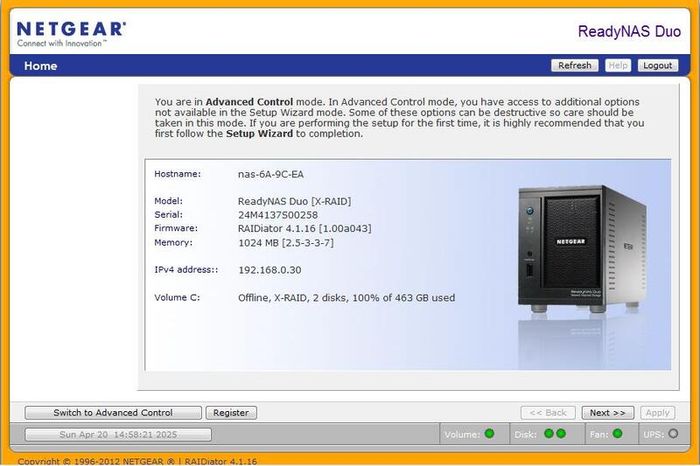Switch to Advanced Control mode
The image size is (700, 466).
(x=113, y=412)
